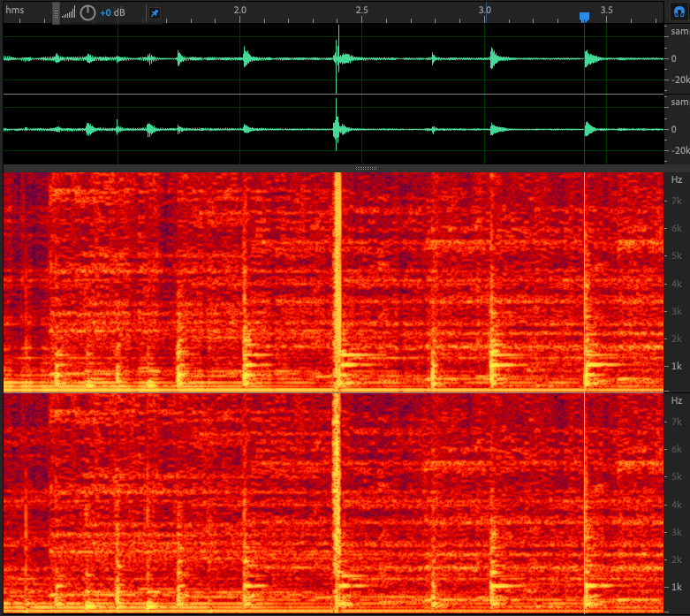Click the divider handle between waveform and spectrogram
Viewport: 690px width, 616px height.
[x=366, y=167]
